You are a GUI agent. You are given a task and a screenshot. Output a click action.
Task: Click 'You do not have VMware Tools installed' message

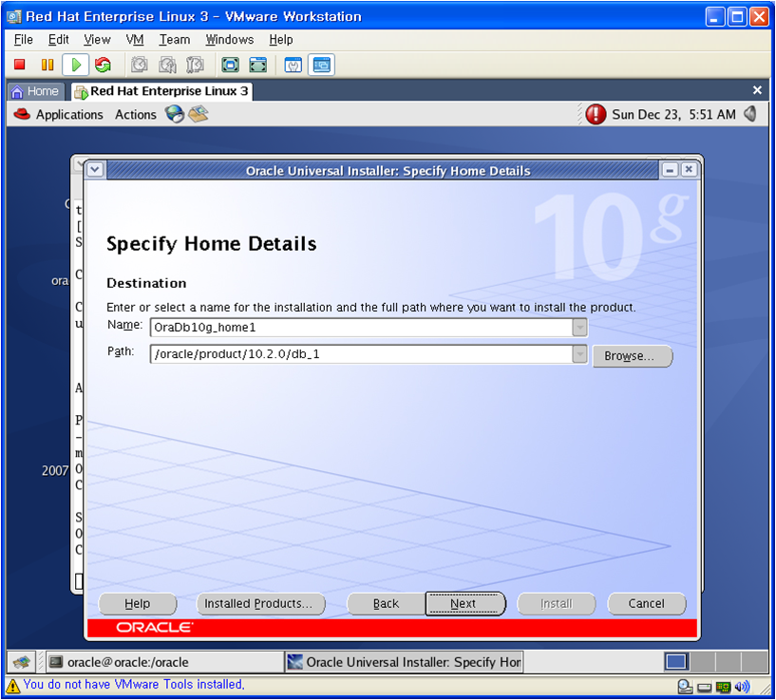click(x=134, y=684)
